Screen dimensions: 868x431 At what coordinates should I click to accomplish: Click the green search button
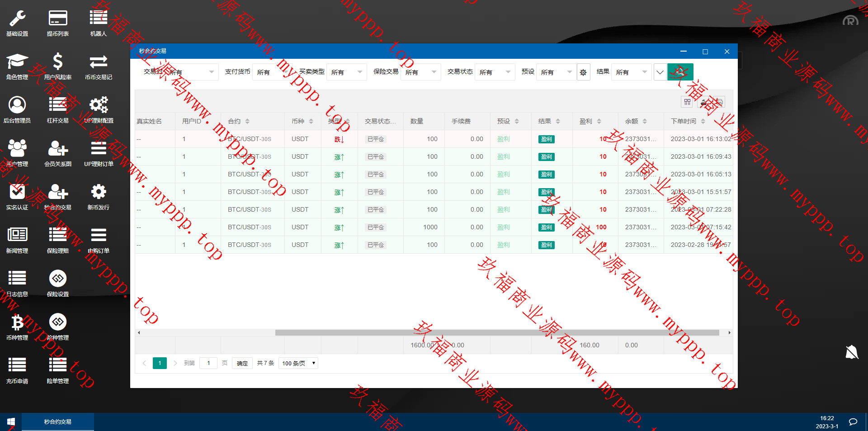click(x=680, y=72)
